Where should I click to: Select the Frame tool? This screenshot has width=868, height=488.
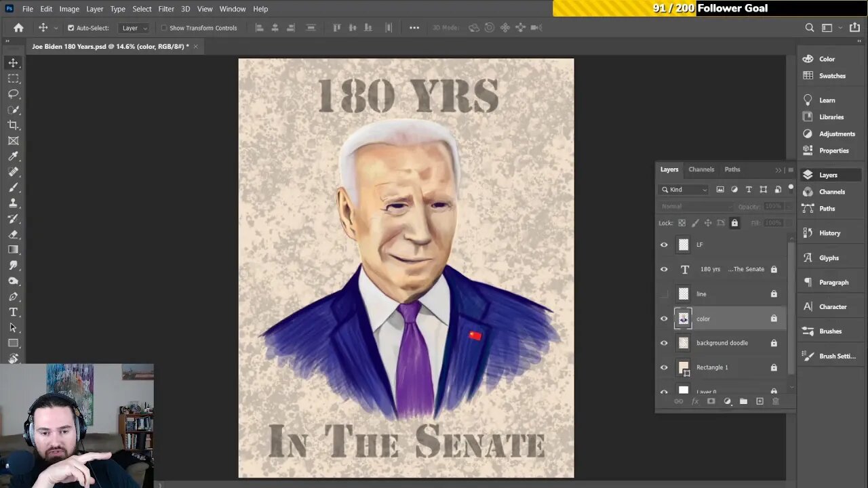coord(13,140)
